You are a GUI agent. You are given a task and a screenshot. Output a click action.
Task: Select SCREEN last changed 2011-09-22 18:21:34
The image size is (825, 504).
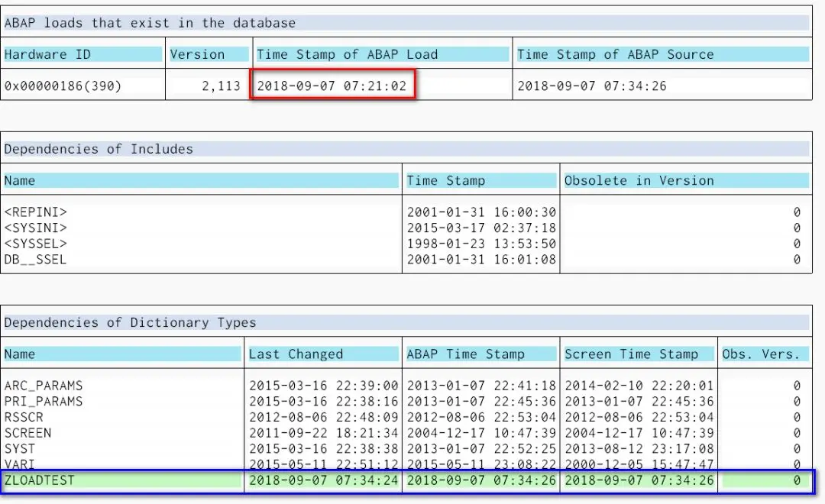(324, 434)
